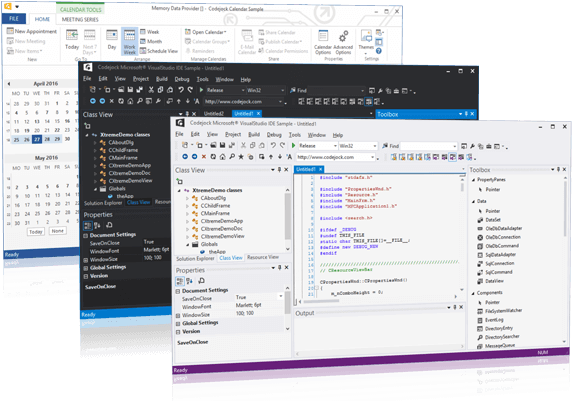Click previous month arrow in Calendar date picker

[9, 84]
